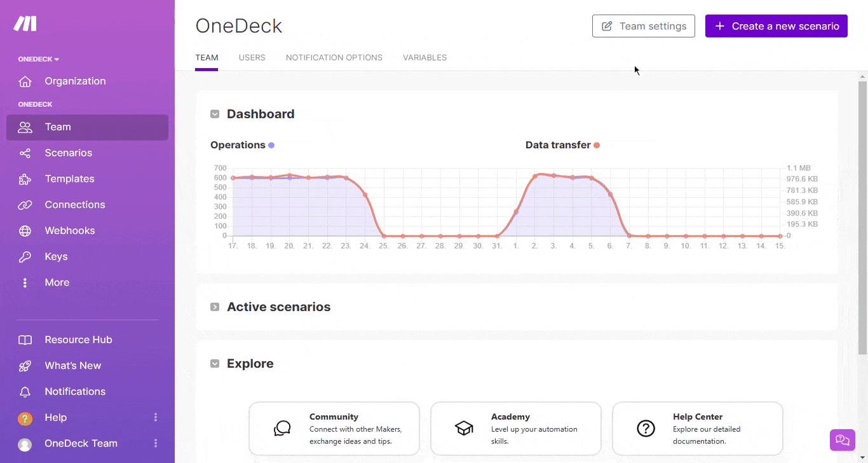This screenshot has height=463, width=868.
Task: Click the 1.1 MB axis label
Action: click(799, 169)
